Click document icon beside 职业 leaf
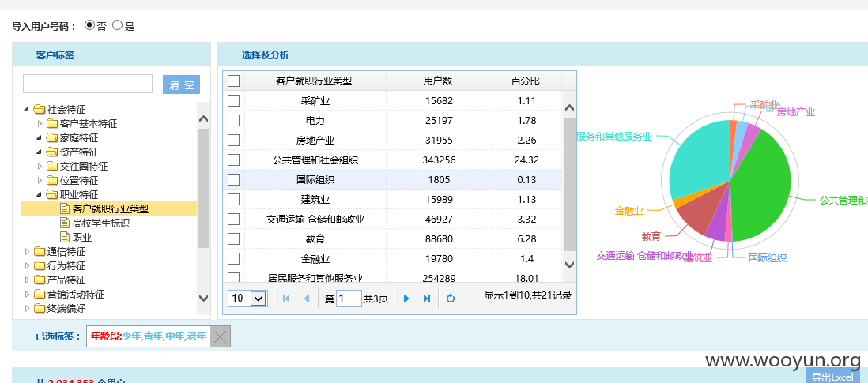Screen dimensions: 868x383 point(65,237)
